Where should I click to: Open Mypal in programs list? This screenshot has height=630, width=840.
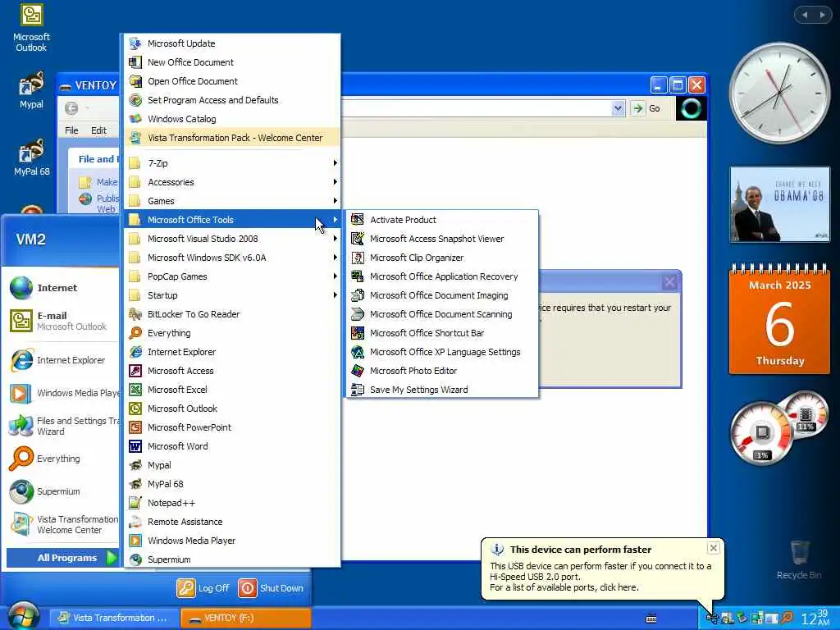pos(232,465)
